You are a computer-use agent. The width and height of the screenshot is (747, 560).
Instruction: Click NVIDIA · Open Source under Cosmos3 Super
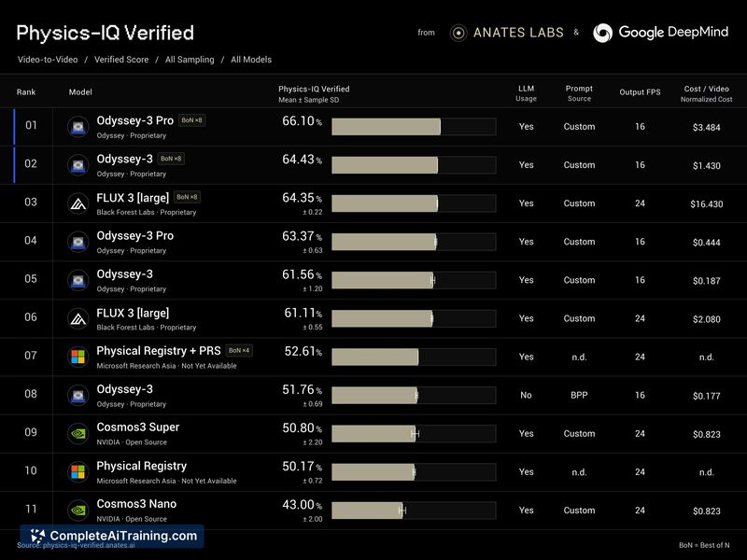point(132,442)
